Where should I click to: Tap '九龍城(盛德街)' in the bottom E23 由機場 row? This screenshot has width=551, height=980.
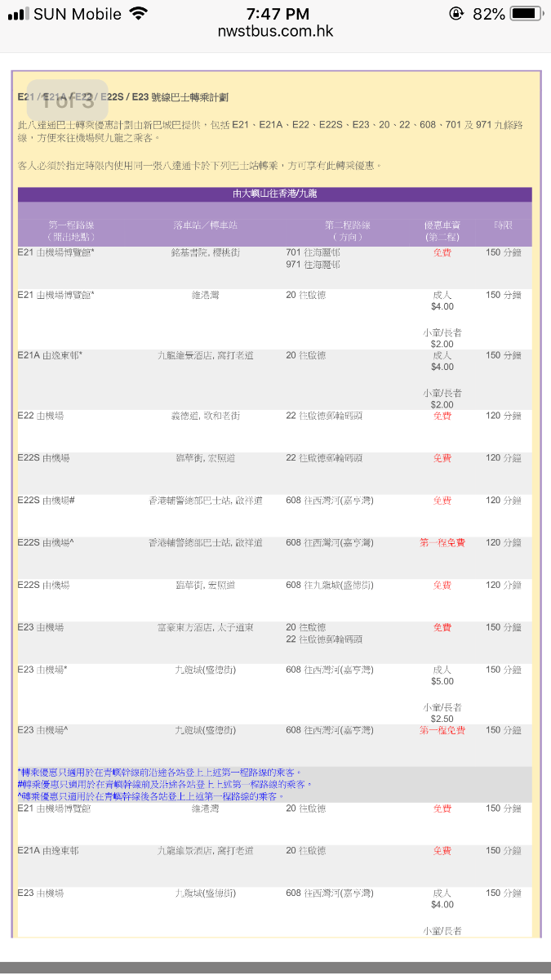click(x=205, y=894)
